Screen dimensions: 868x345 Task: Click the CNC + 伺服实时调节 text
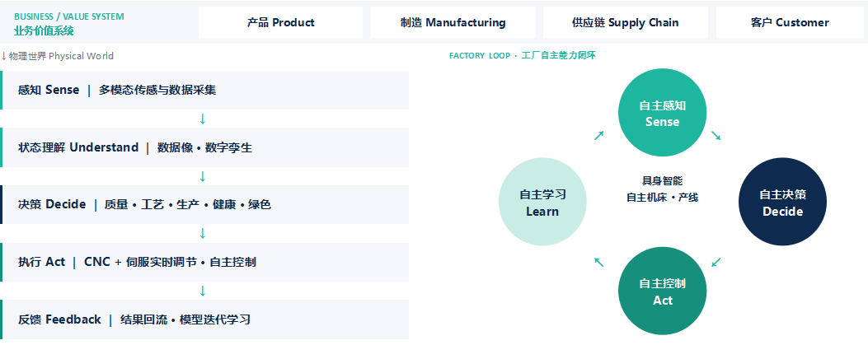tap(141, 262)
